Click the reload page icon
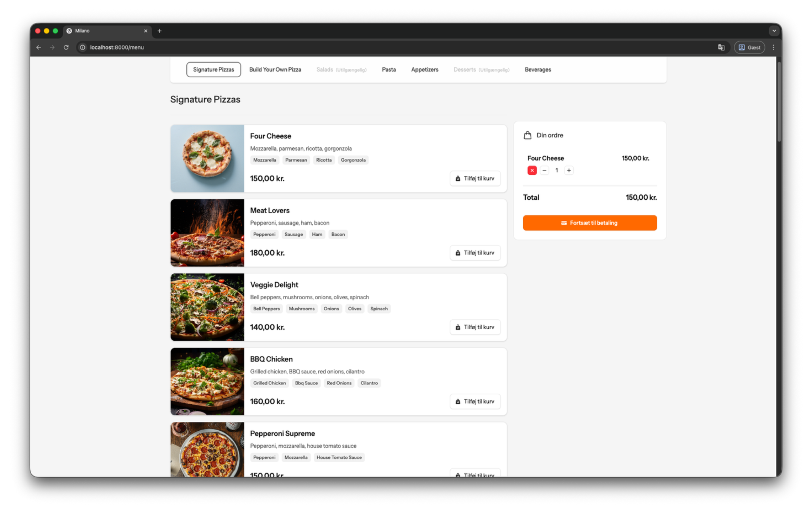812x514 pixels. [66, 47]
